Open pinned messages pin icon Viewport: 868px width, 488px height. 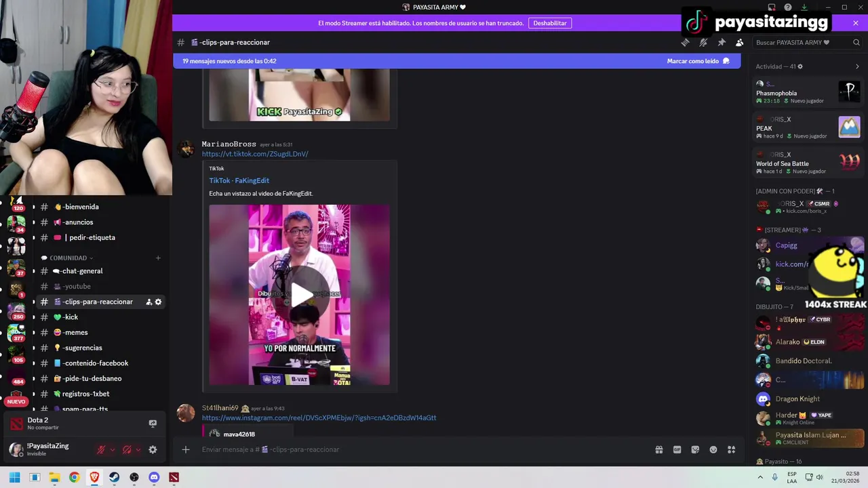pyautogui.click(x=722, y=42)
